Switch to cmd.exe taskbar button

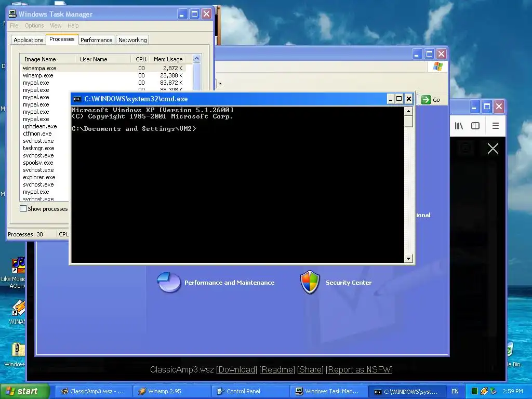[x=406, y=391]
